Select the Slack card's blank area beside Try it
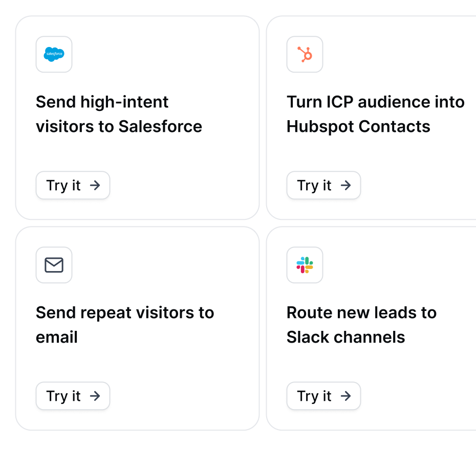 click(420, 396)
